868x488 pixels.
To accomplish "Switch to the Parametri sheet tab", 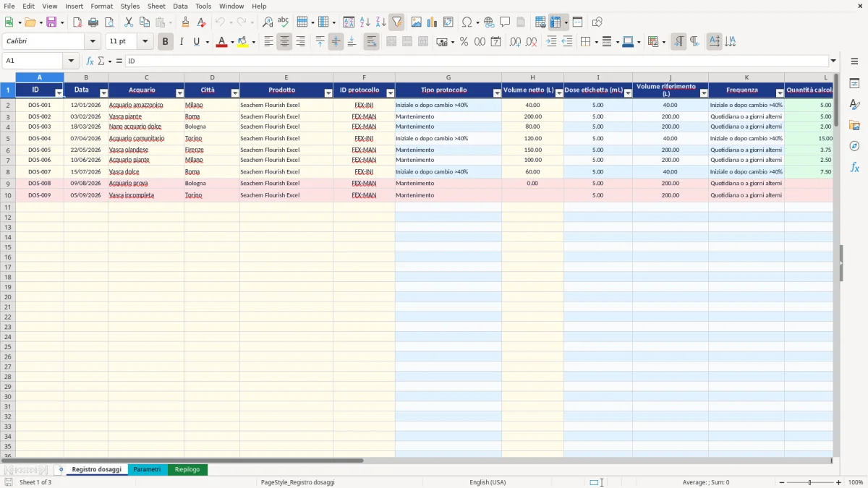I will pos(147,470).
